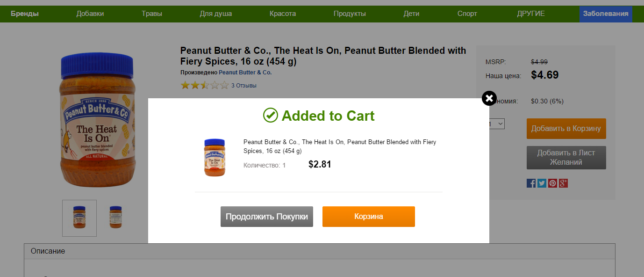Click the star rating icons
This screenshot has height=277, width=644.
point(205,85)
